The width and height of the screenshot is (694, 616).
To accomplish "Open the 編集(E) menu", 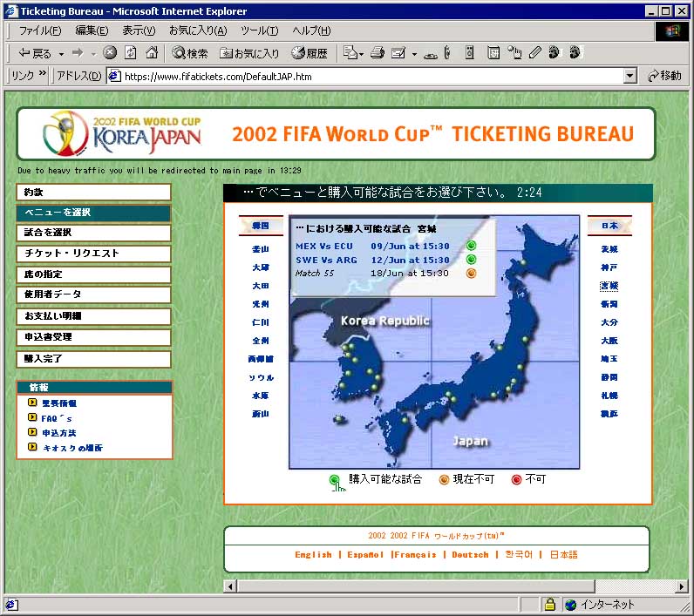I will (92, 30).
